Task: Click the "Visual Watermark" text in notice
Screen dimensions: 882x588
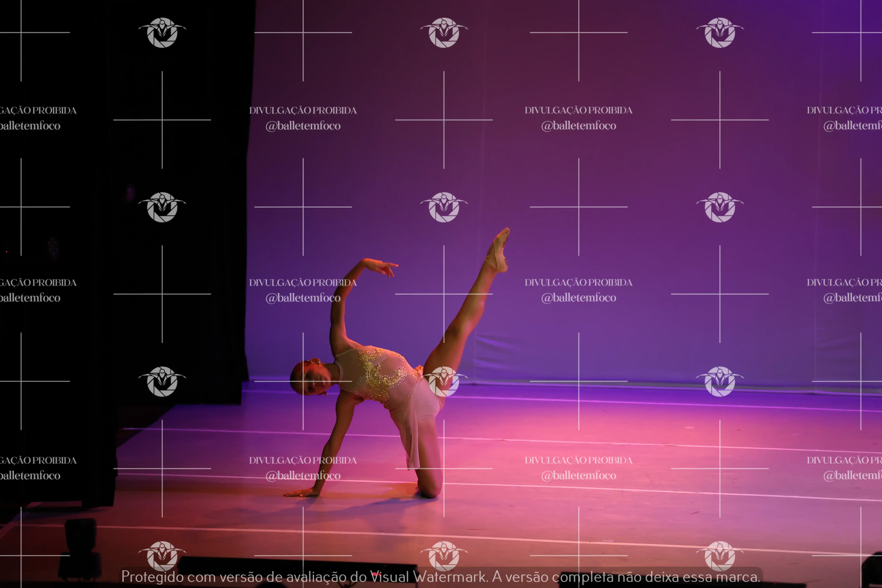Action: (x=428, y=577)
